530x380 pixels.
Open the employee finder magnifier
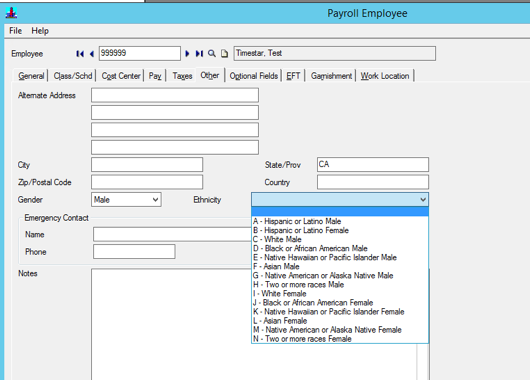pos(212,53)
